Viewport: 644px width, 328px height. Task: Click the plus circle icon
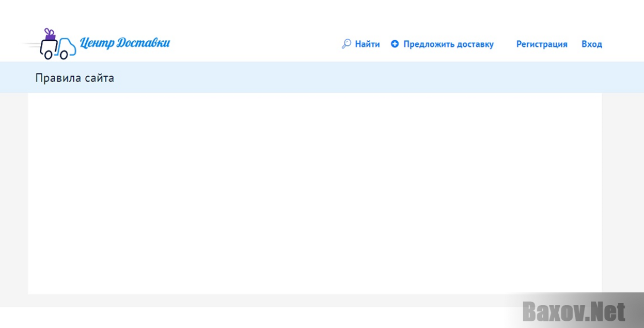click(x=395, y=44)
